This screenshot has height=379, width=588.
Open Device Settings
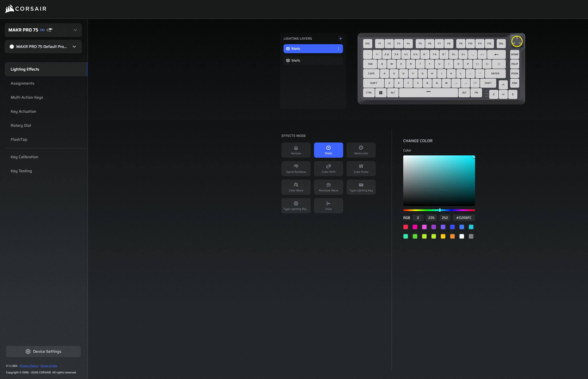(43, 351)
